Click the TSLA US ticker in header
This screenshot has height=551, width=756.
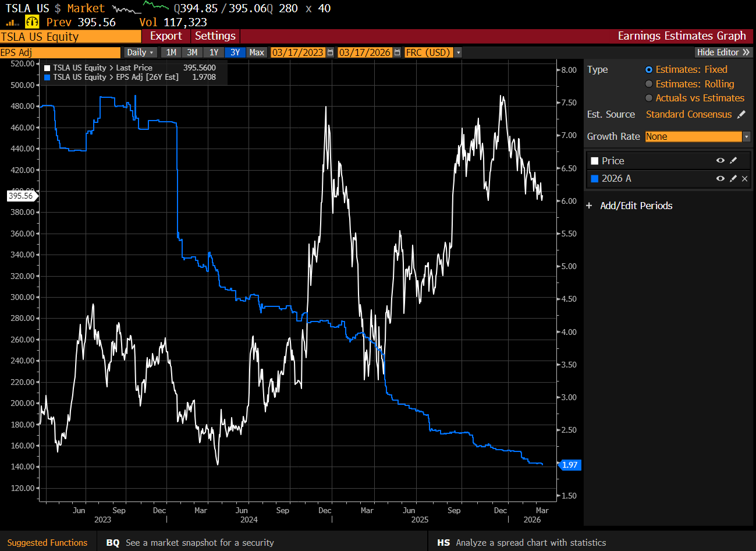27,8
